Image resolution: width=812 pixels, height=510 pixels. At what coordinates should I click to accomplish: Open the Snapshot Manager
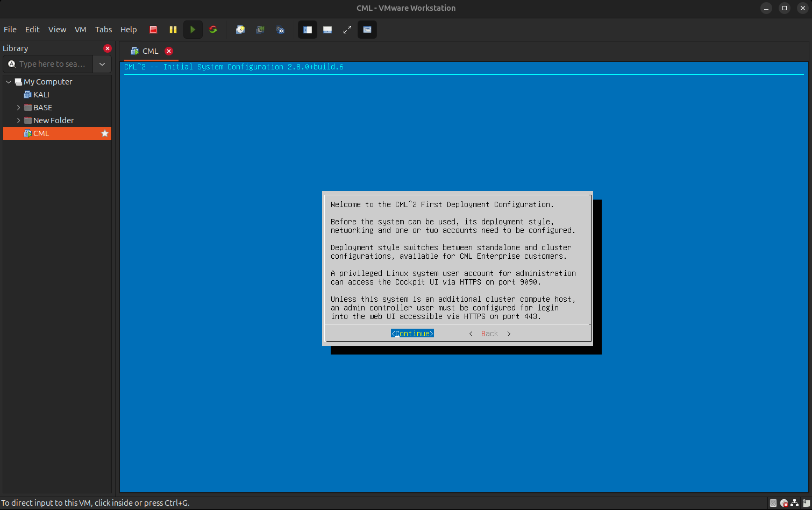(x=280, y=30)
